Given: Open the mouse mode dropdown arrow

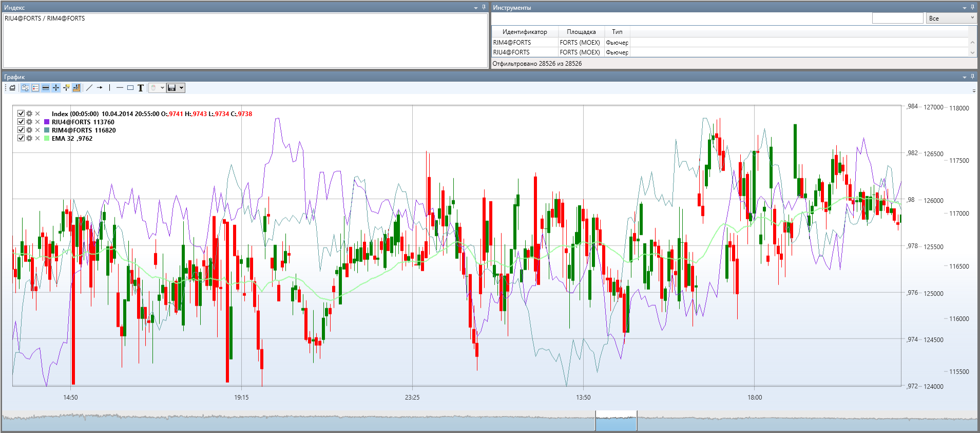Looking at the screenshot, I should 162,88.
